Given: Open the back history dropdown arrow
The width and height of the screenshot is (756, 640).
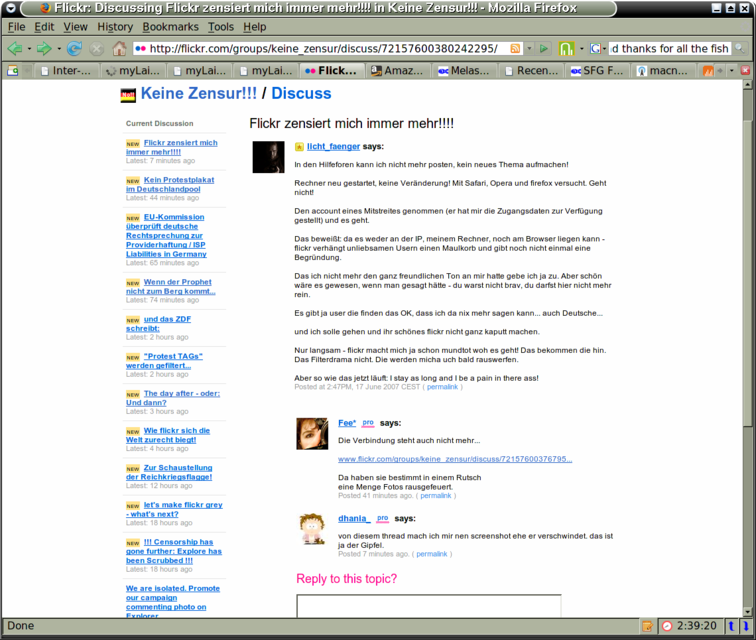Looking at the screenshot, I should (29, 49).
